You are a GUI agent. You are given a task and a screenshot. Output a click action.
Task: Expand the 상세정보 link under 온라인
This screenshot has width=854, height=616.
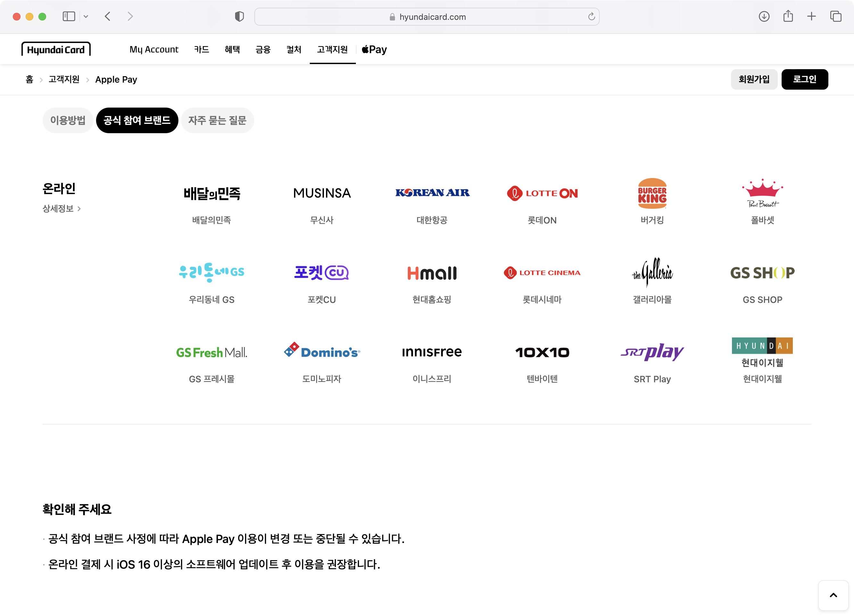62,208
